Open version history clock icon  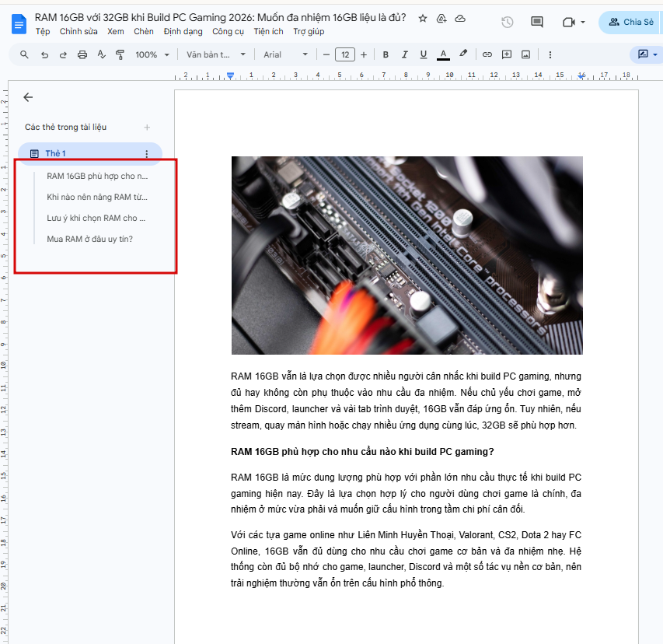coord(507,22)
